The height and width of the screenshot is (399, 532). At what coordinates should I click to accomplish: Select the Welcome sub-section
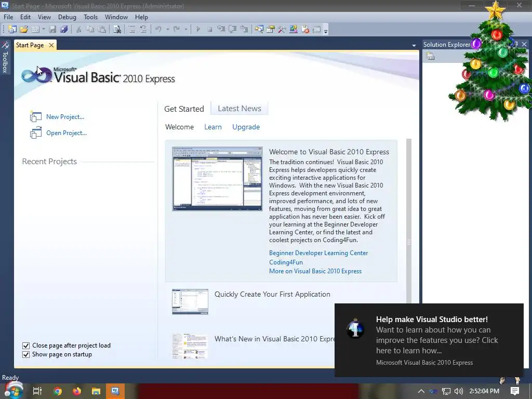tap(179, 127)
